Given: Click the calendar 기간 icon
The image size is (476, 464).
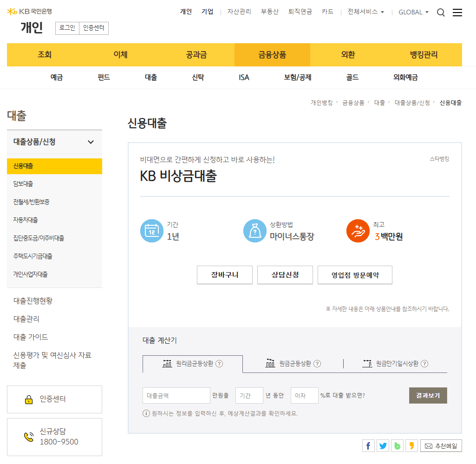Looking at the screenshot, I should tap(152, 231).
